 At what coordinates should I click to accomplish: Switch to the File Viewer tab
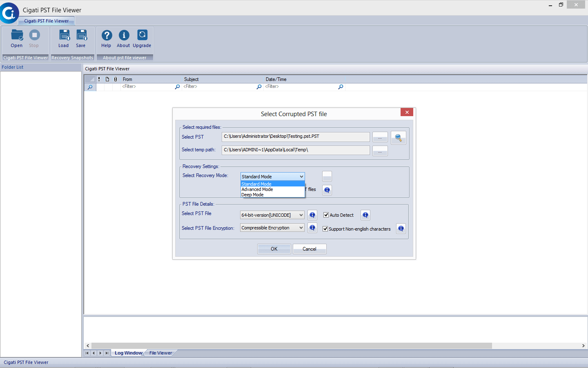click(160, 353)
